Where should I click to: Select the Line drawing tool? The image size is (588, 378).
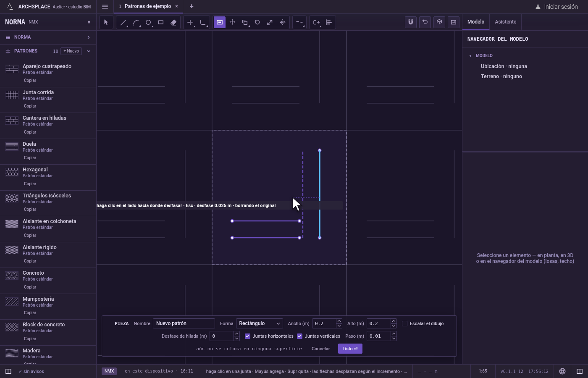pos(123,22)
